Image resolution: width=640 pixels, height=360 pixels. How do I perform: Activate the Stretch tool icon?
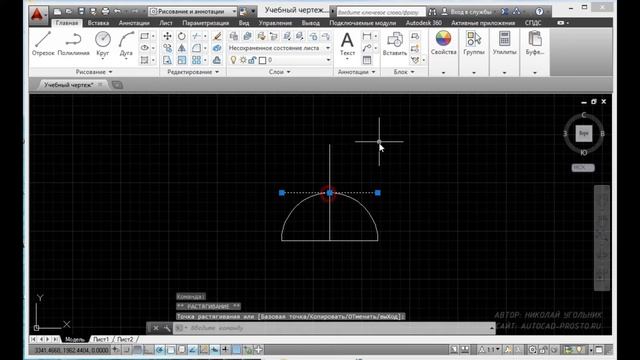pyautogui.click(x=167, y=60)
